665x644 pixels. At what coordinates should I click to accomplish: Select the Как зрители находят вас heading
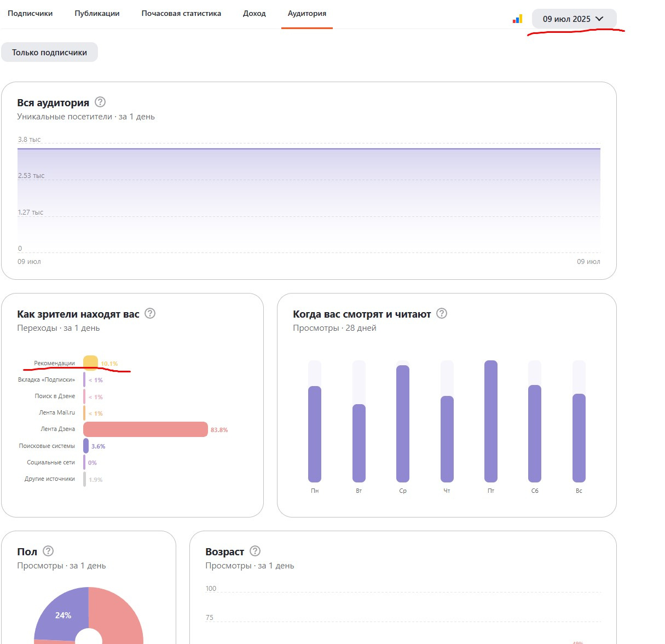[x=78, y=314]
